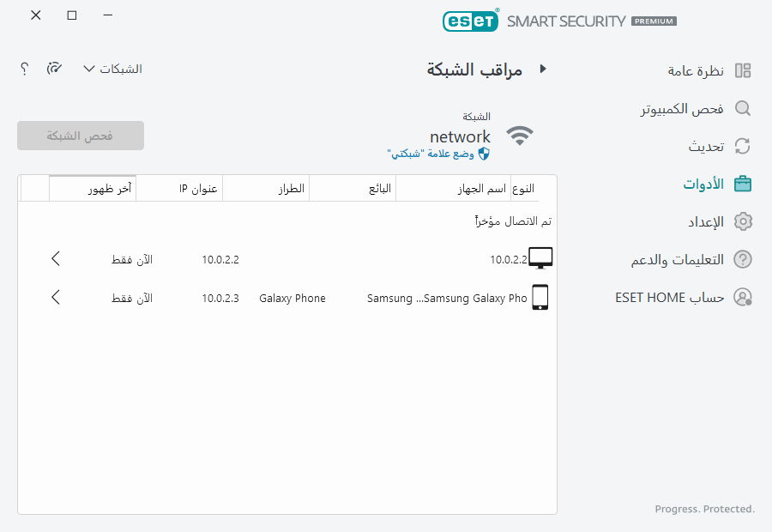The image size is (772, 532).
Task: Click the "وضع علامة شبكتي" link
Action: [439, 154]
